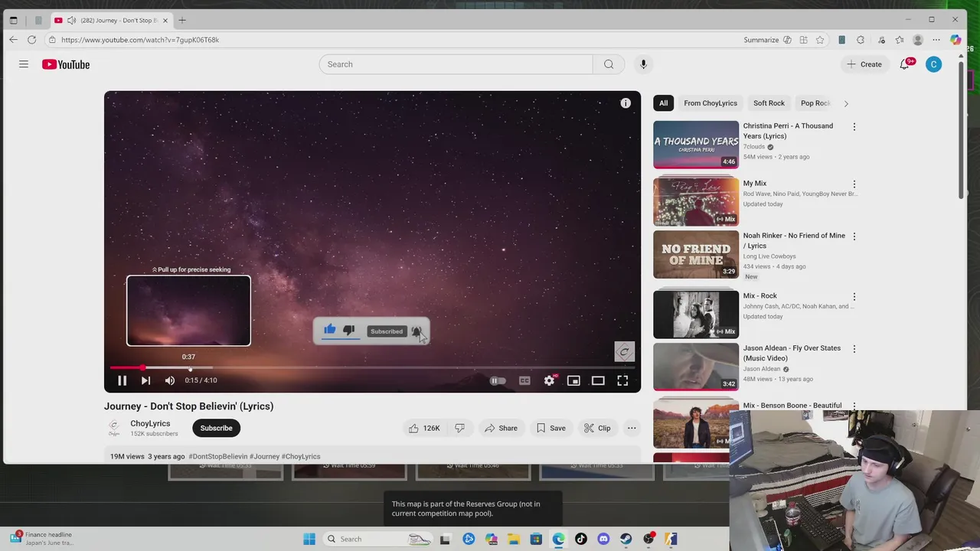The height and width of the screenshot is (551, 980).
Task: Open options menu for My Mix
Action: 854,184
